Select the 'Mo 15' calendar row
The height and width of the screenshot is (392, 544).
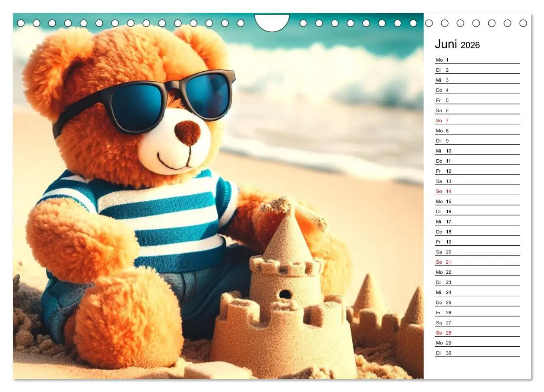pos(477,201)
